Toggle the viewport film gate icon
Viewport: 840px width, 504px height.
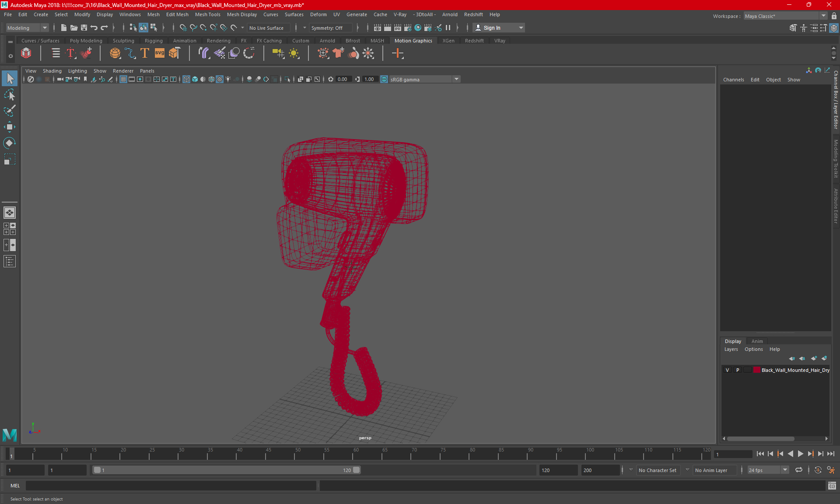point(132,79)
